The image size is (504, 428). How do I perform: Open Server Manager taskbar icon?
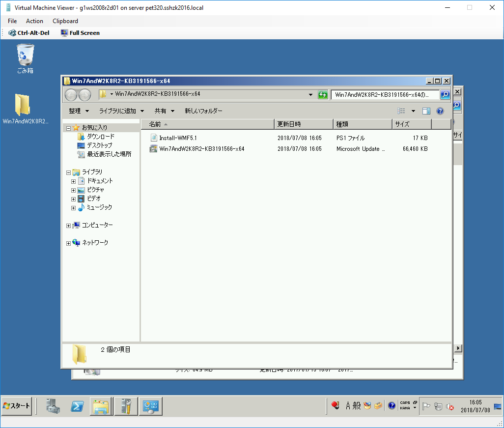53,406
